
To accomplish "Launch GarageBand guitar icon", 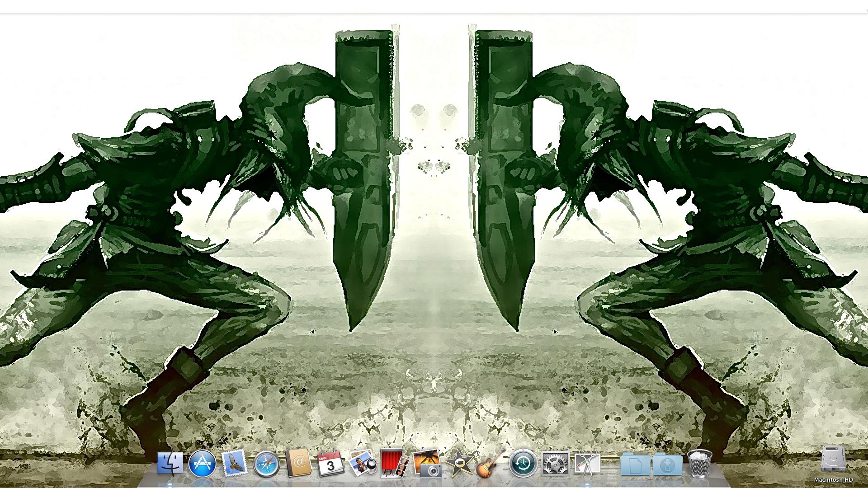I will [491, 463].
